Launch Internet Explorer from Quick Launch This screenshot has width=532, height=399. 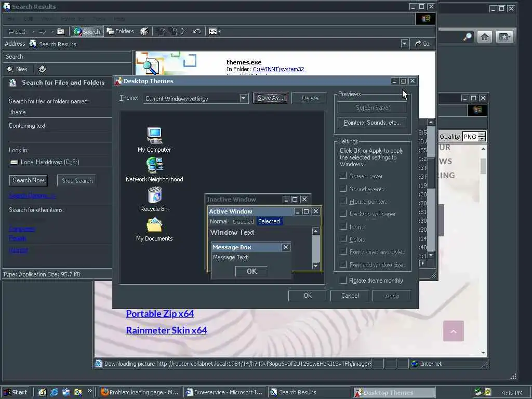click(x=54, y=392)
